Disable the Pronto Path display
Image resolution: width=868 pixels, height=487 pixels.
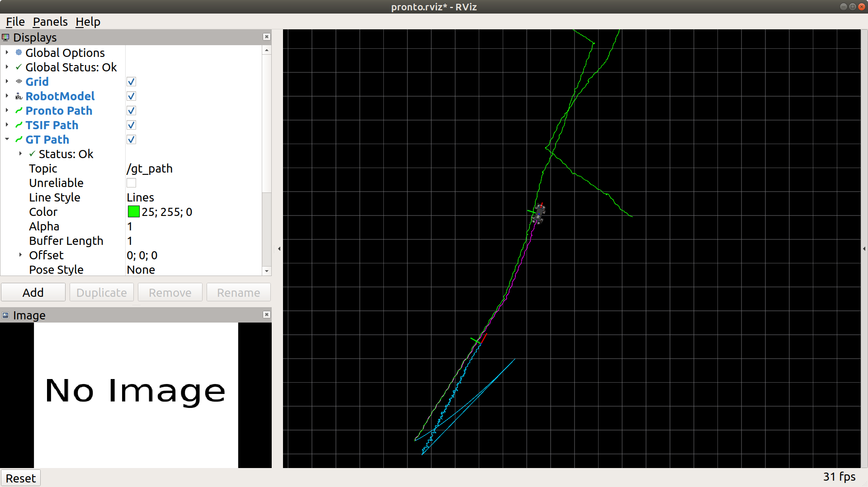tap(131, 111)
